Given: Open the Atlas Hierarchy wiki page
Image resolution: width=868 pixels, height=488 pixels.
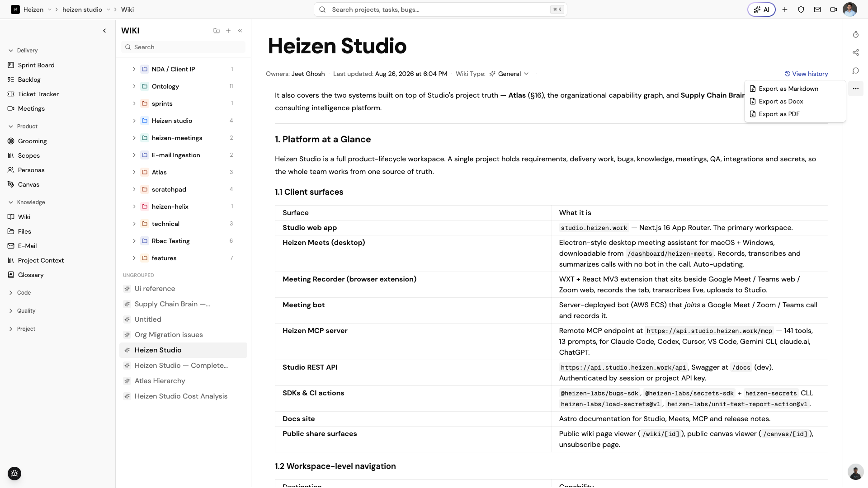Looking at the screenshot, I should (160, 381).
